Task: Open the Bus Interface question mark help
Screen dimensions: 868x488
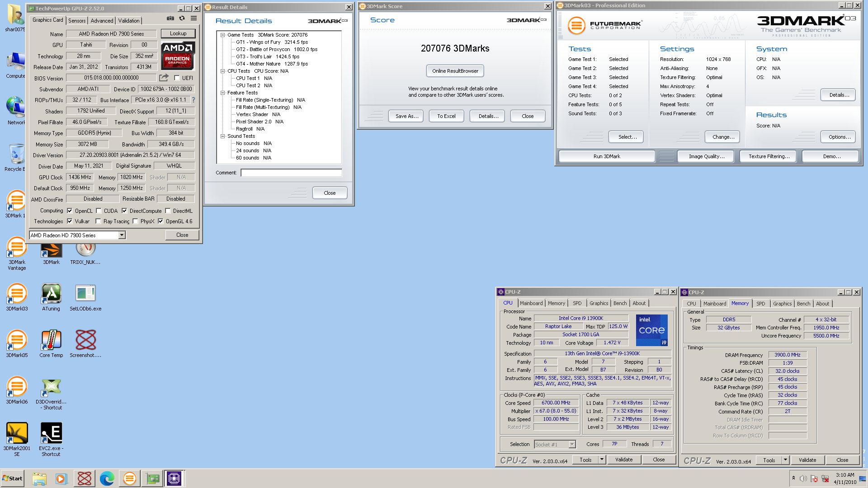Action: coord(193,100)
